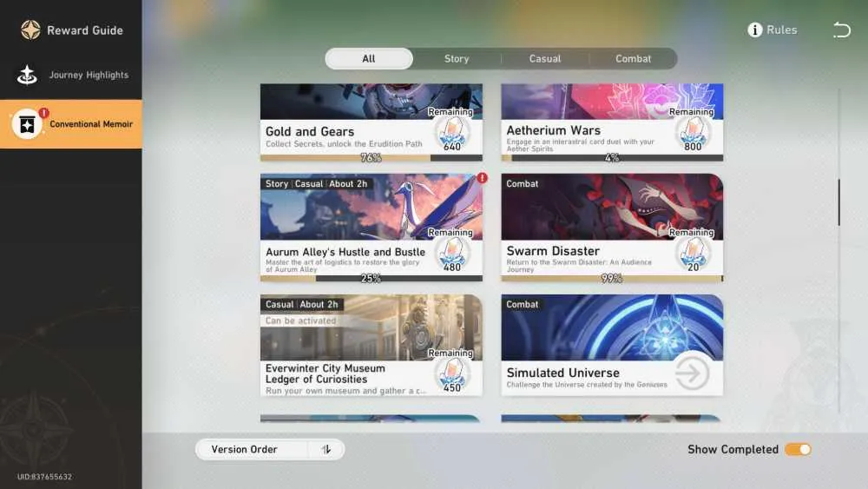Click the vertical scrollbar thumb

coord(839,202)
